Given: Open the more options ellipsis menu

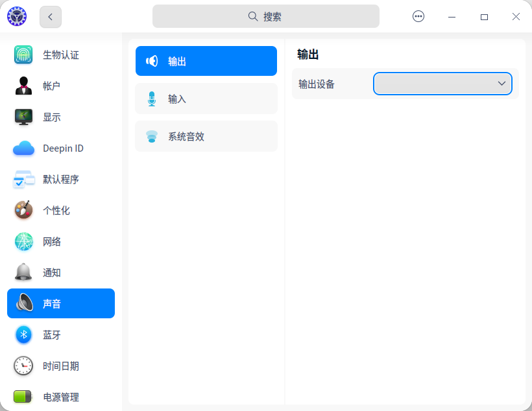Looking at the screenshot, I should point(418,16).
